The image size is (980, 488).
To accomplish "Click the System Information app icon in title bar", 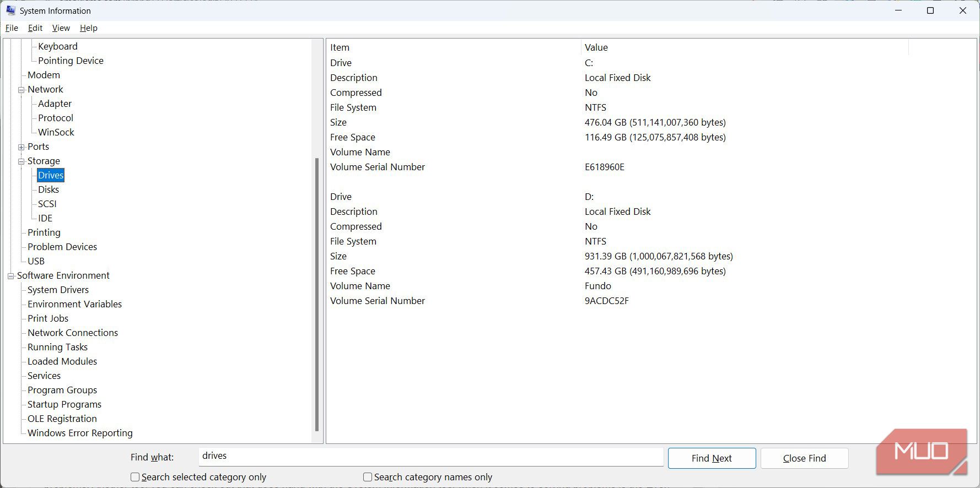I will point(10,10).
